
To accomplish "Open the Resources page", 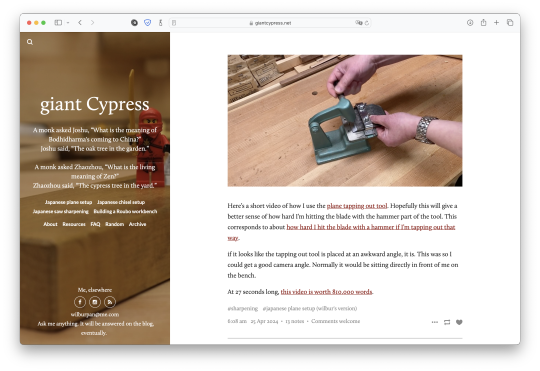I will pyautogui.click(x=74, y=224).
